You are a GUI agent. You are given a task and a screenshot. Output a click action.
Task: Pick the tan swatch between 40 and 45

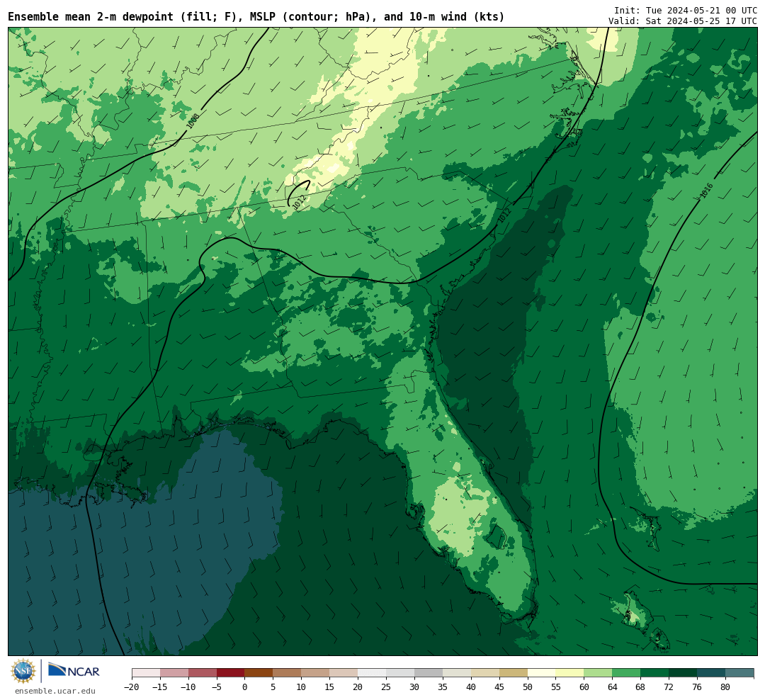(485, 673)
